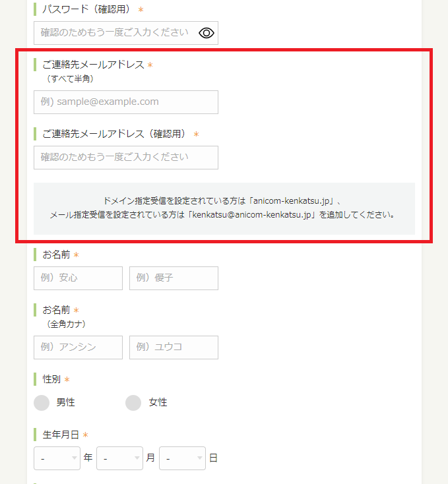Click the ご連絡先メールアドレス（確認用） label
This screenshot has height=484, width=448.
[115, 134]
